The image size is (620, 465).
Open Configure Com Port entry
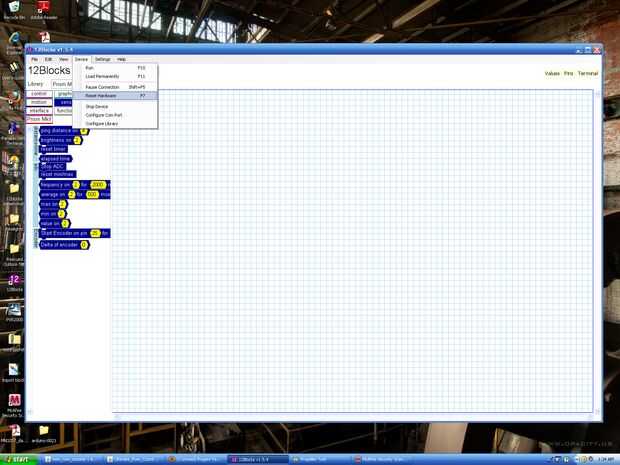coord(115,115)
